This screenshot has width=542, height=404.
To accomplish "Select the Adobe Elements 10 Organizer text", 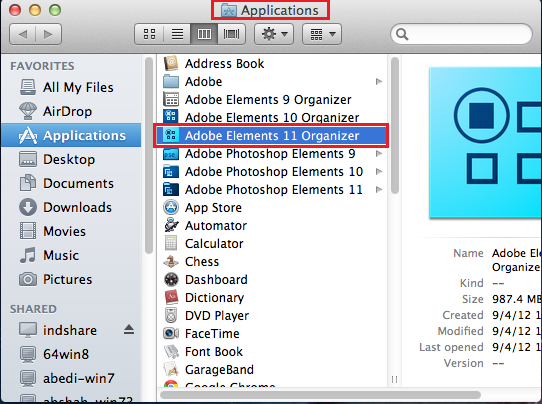I will 272,118.
